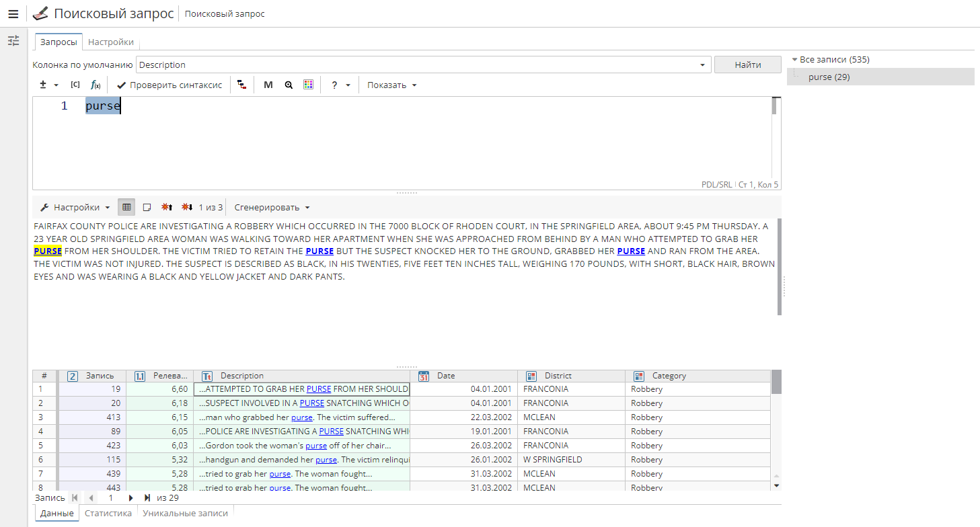Click the document preview vertical scrollbar

pyautogui.click(x=780, y=266)
